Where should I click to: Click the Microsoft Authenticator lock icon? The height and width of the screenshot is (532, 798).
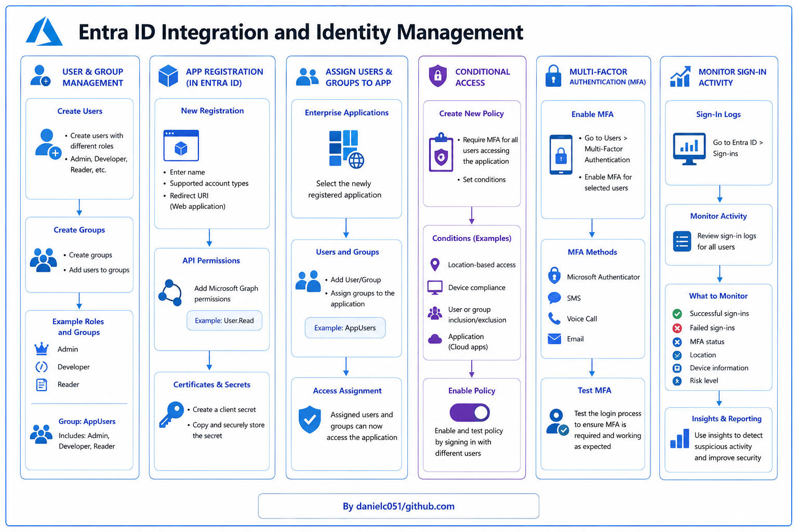point(554,276)
